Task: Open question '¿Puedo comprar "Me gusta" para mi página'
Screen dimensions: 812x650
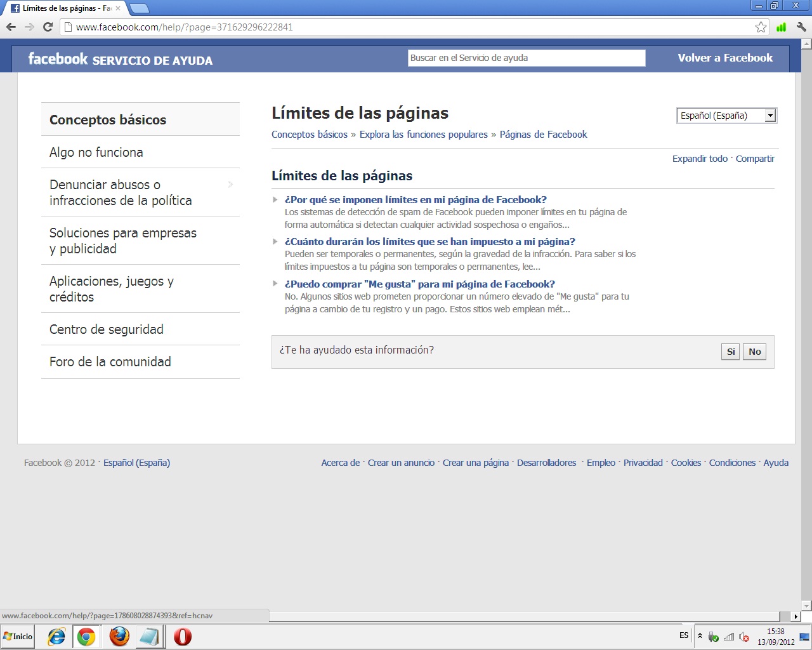Action: coord(420,284)
